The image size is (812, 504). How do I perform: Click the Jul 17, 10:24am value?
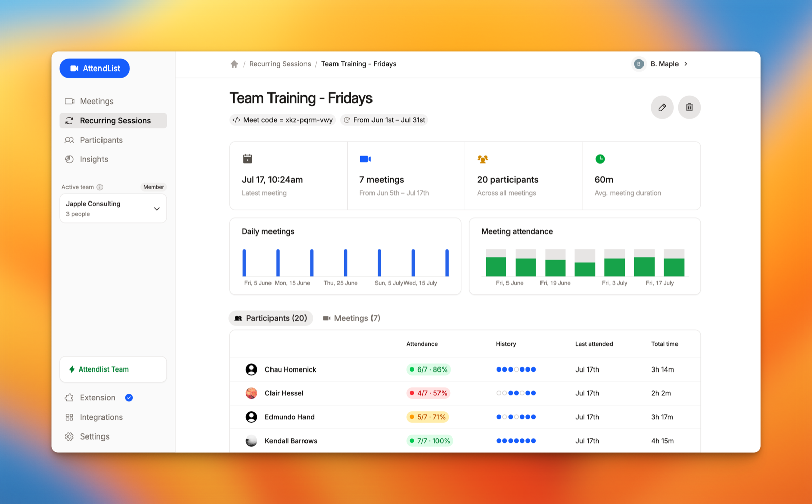click(273, 180)
